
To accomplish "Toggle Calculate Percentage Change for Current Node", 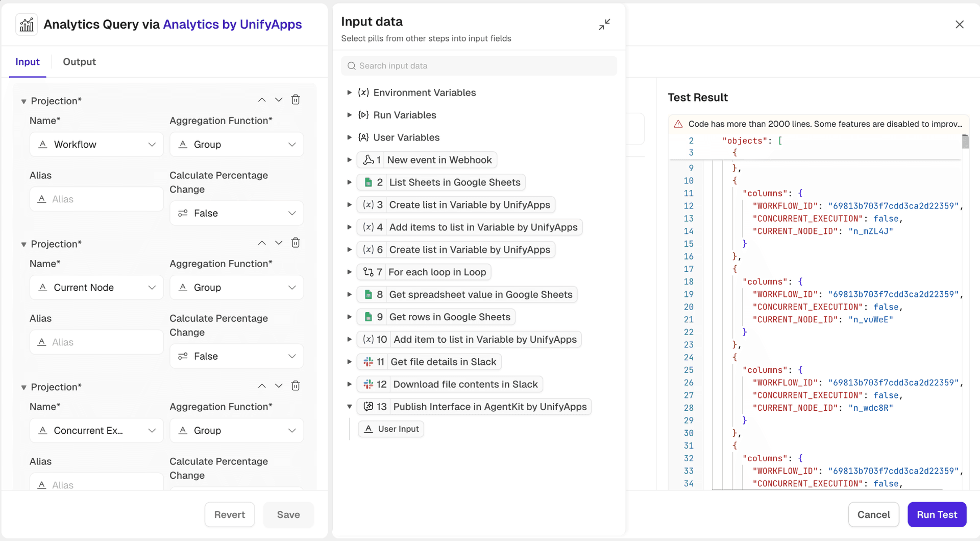I will pyautogui.click(x=236, y=356).
